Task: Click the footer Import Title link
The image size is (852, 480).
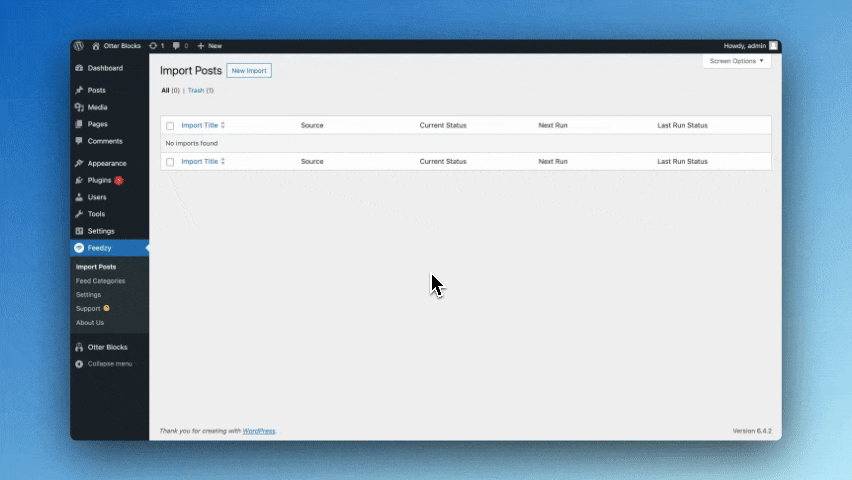Action: pos(199,161)
